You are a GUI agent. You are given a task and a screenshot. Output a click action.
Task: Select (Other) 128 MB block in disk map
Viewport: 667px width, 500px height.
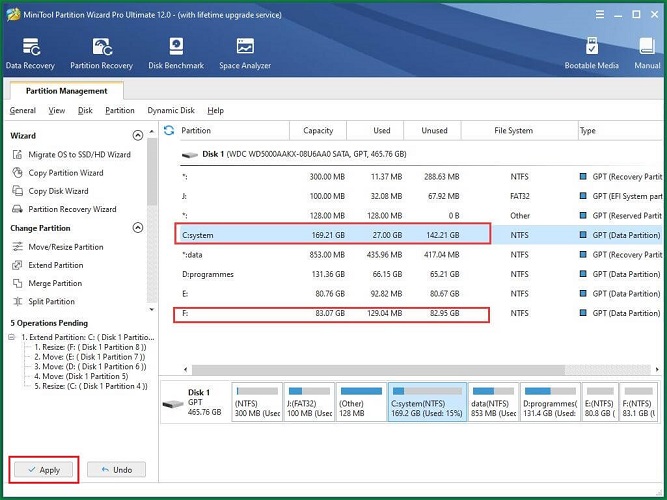click(361, 402)
